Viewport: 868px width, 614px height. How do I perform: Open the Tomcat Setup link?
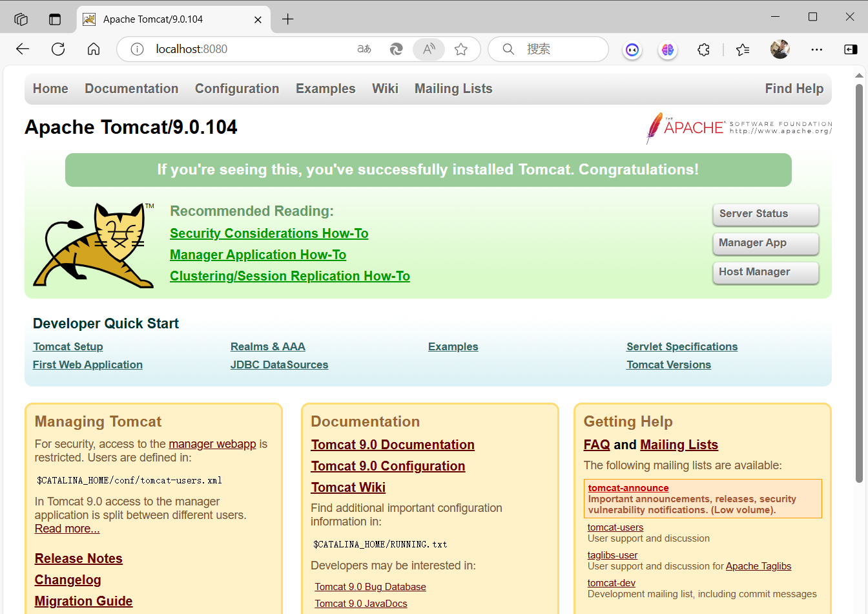click(68, 346)
